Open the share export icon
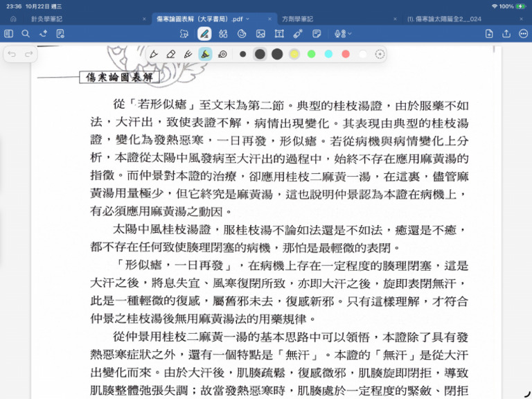The image size is (532, 399). click(506, 33)
